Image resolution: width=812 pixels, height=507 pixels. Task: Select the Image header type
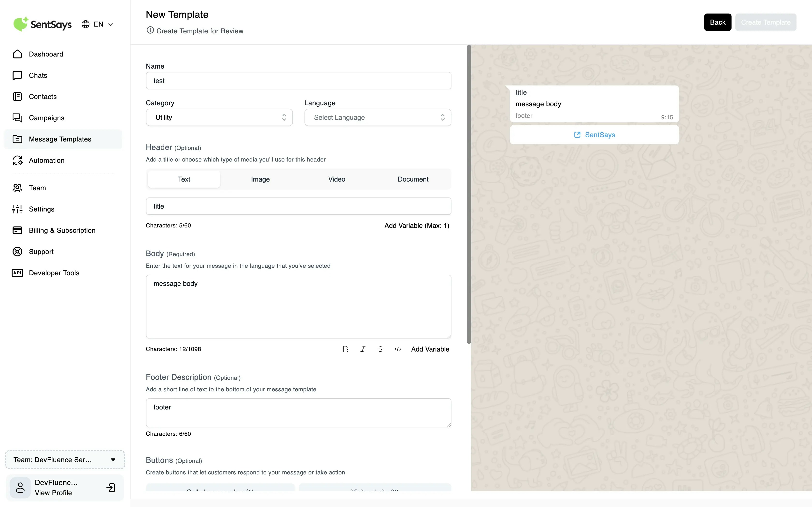260,179
